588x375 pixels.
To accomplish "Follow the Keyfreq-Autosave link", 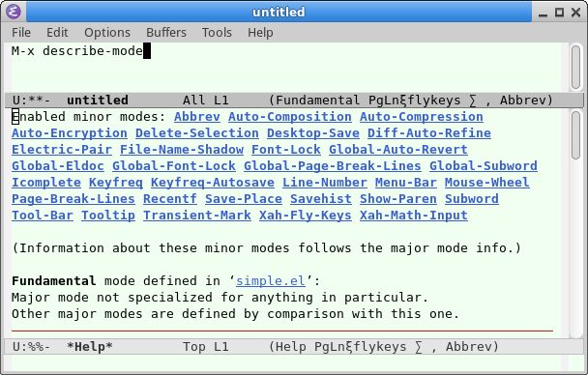I will pyautogui.click(x=213, y=183).
